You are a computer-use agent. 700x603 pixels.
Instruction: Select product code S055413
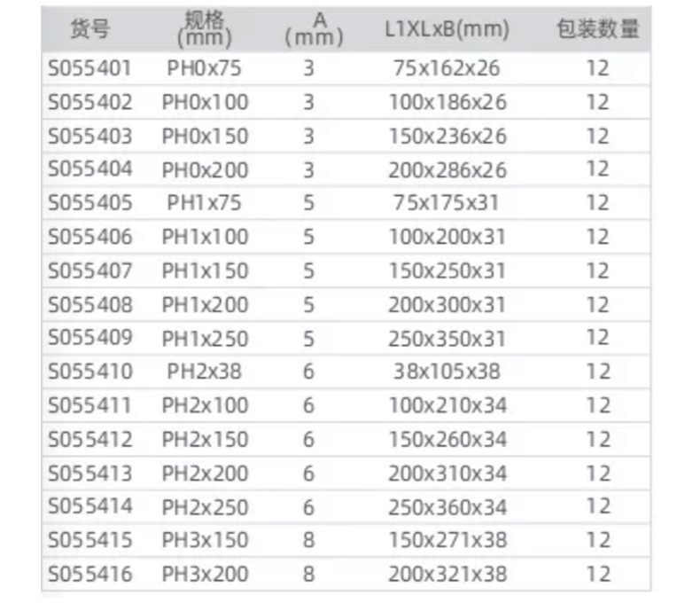coord(89,473)
